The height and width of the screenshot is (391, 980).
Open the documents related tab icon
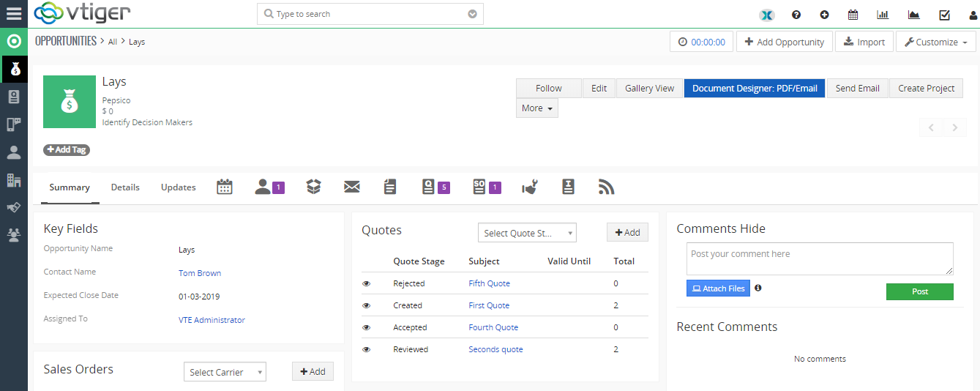tap(390, 187)
